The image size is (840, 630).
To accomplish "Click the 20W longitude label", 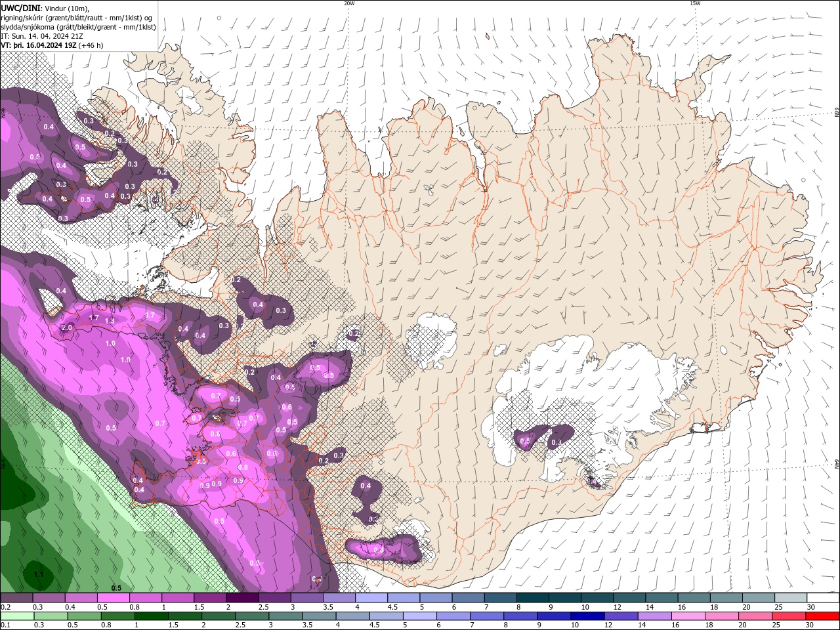I will pos(348,3).
